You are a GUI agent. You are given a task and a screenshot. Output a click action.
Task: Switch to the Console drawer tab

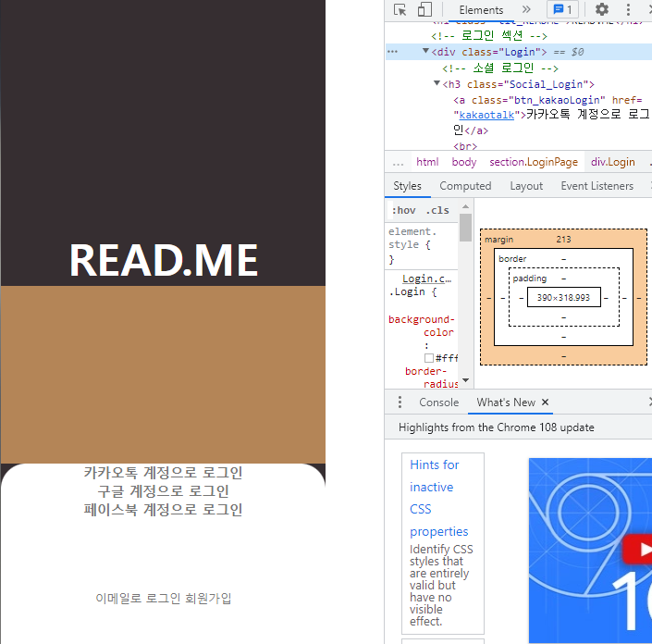tap(438, 402)
